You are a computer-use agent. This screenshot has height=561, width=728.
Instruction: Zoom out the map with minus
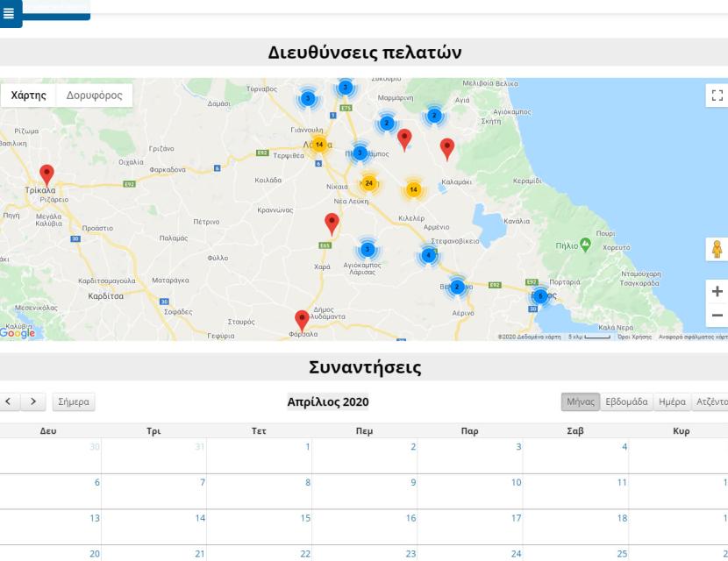(717, 315)
